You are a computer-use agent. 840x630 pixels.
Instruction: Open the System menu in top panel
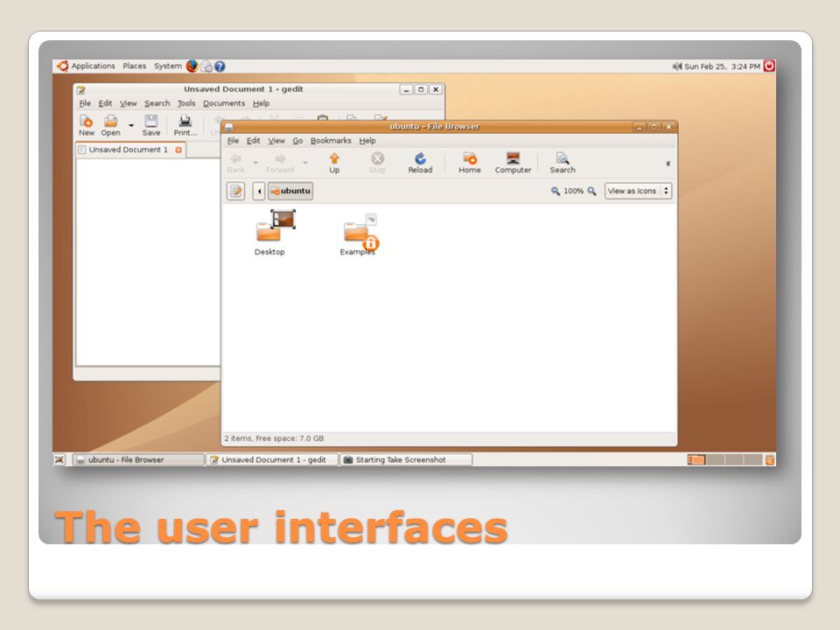pos(168,66)
